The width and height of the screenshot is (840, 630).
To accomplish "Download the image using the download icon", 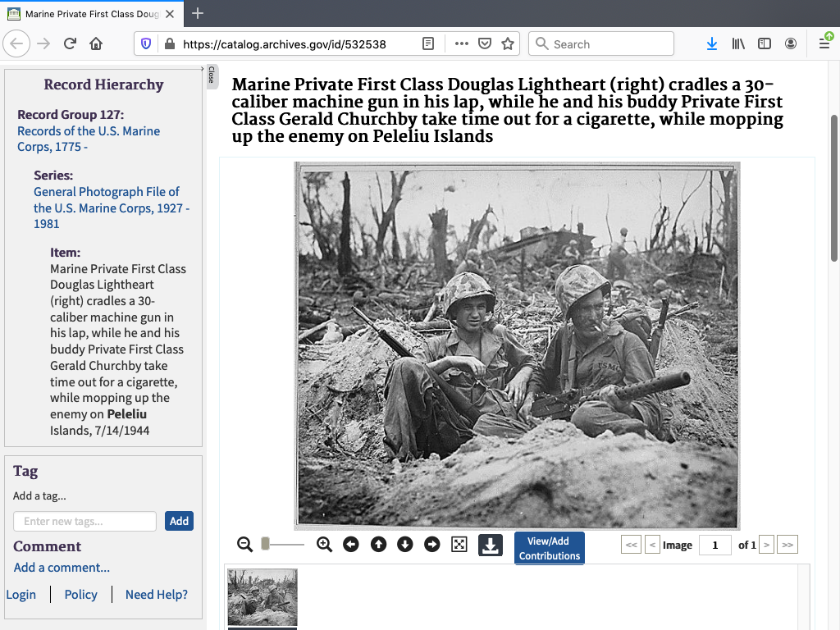I will click(x=491, y=546).
